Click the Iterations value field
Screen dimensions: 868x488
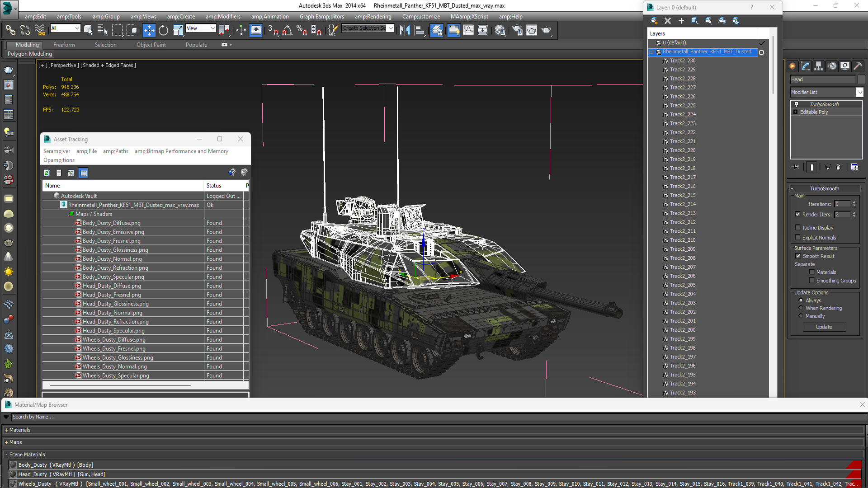point(843,204)
